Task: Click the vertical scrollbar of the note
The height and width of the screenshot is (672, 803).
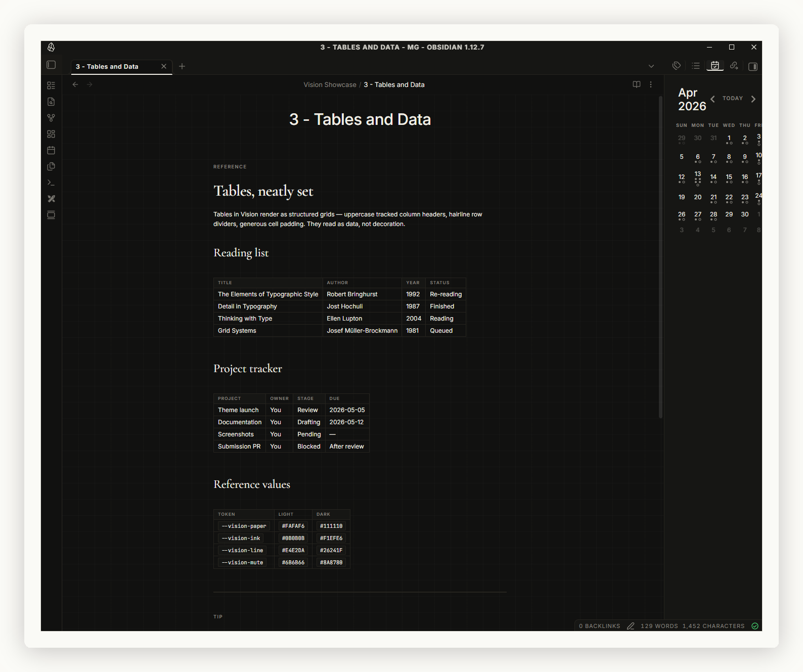Action: click(660, 257)
